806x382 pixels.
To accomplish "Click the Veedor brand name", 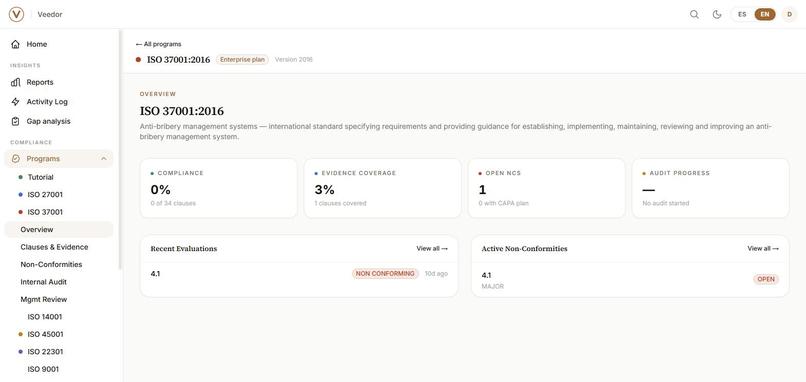I will (50, 14).
